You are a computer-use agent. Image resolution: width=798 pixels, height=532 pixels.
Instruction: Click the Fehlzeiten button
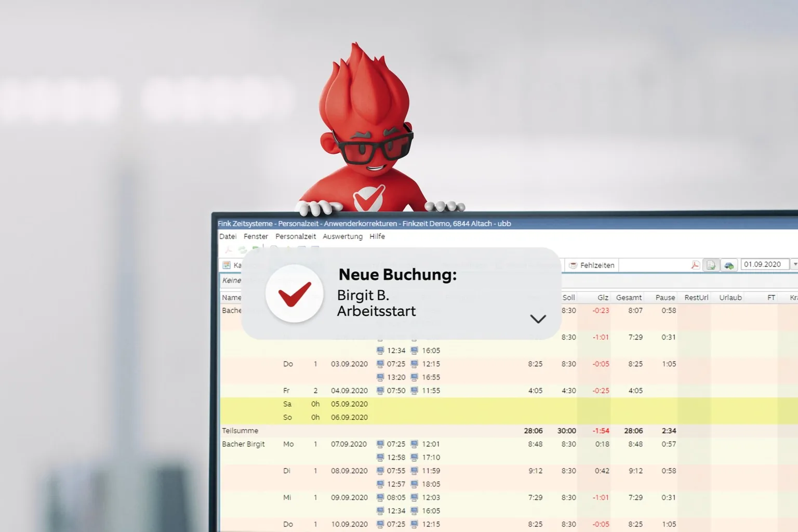point(592,265)
